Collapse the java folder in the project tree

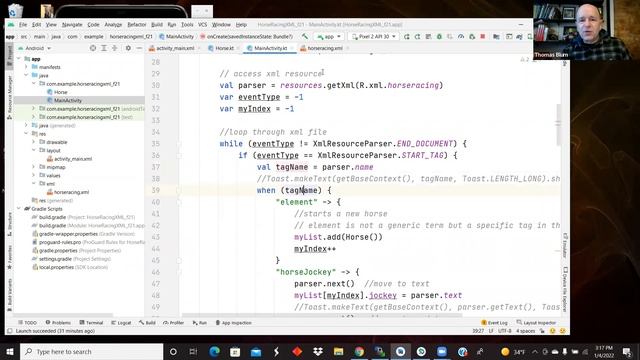click(x=26, y=76)
